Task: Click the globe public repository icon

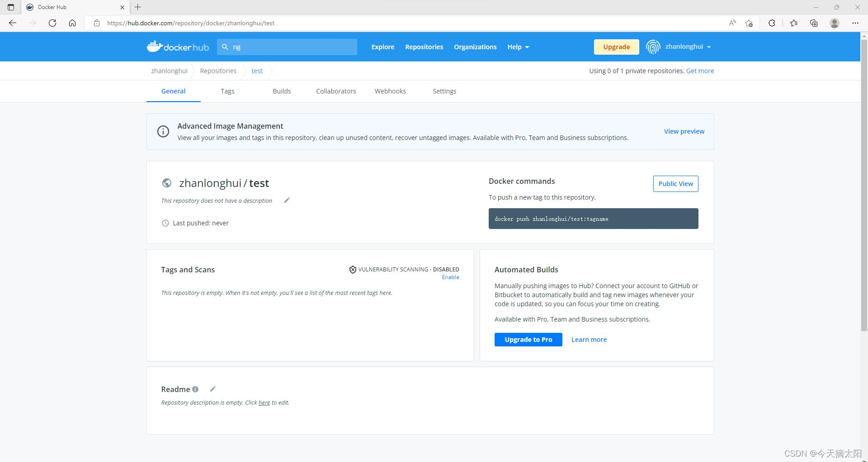Action: click(x=167, y=183)
